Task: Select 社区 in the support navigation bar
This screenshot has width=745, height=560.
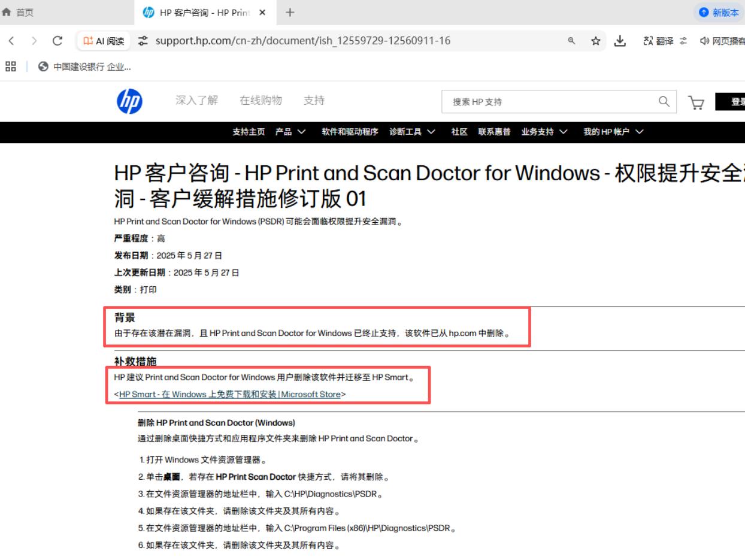Action: (459, 132)
